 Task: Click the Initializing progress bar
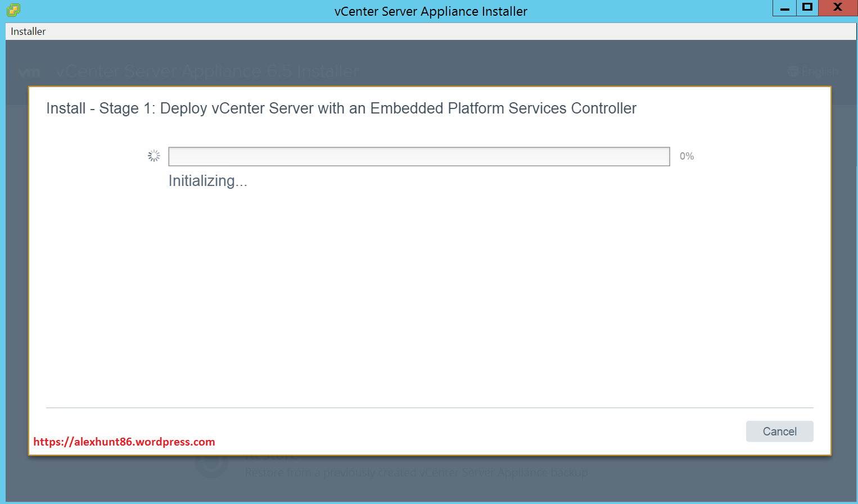(419, 156)
